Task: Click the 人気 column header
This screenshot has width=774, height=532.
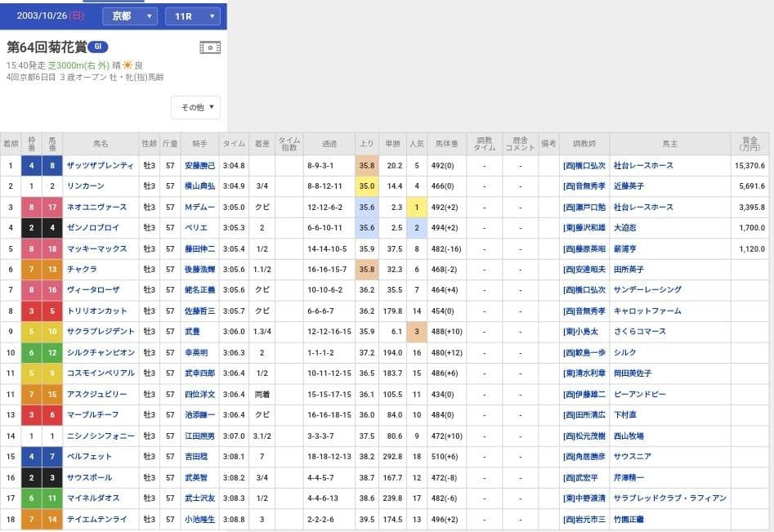Action: coord(416,144)
